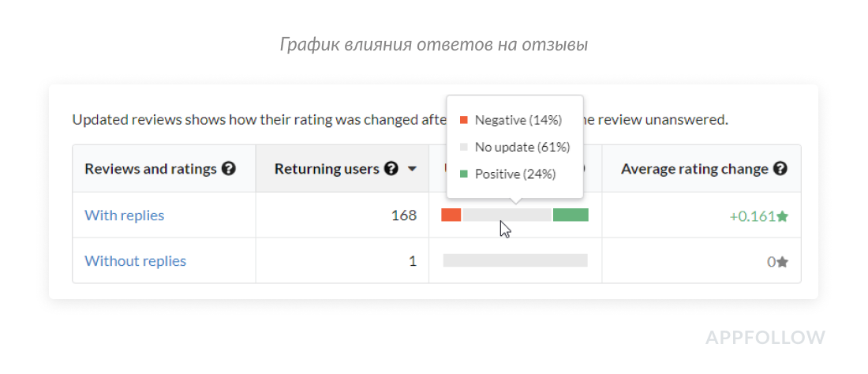
Task: Click the +0.161 average rating value
Action: tap(752, 216)
